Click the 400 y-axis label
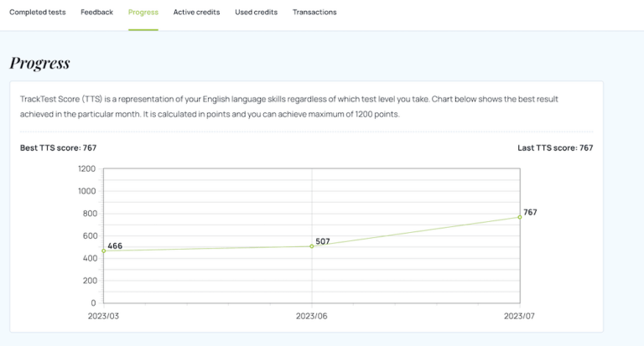This screenshot has height=346, width=644. click(90, 258)
